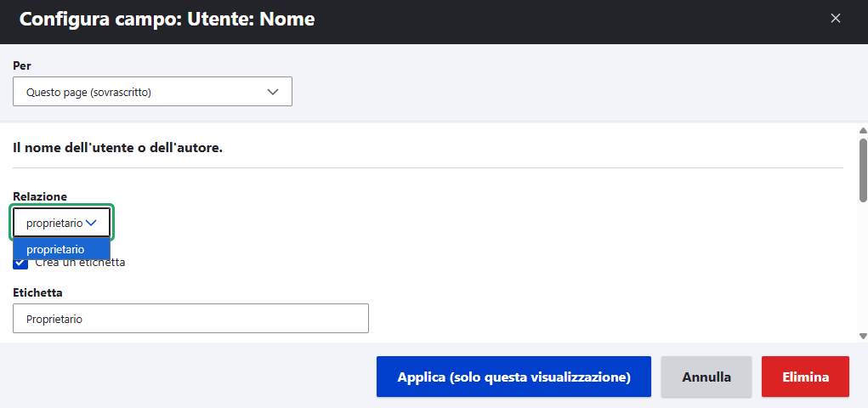Open the Per display selector dropdown
The image size is (868, 408).
pos(152,92)
